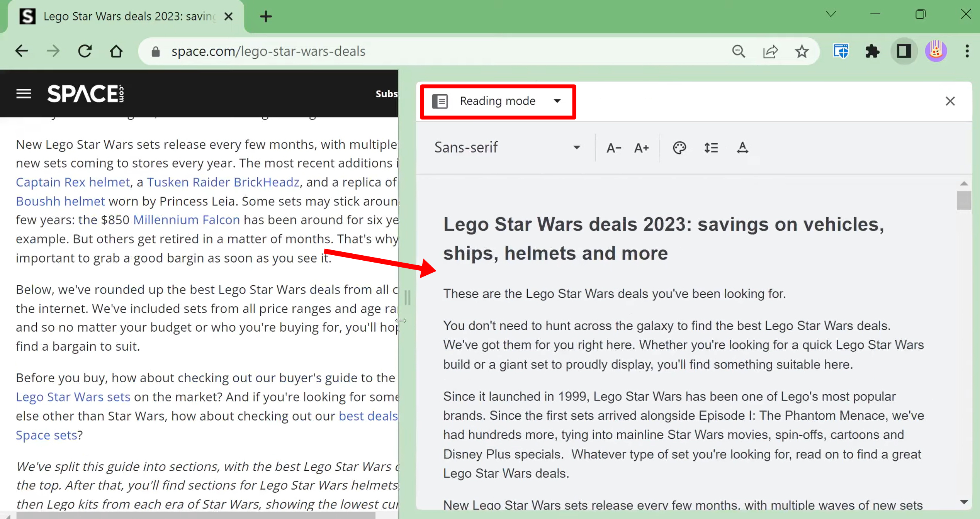The height and width of the screenshot is (519, 980).
Task: Open the Chrome three-dot menu
Action: pyautogui.click(x=967, y=51)
